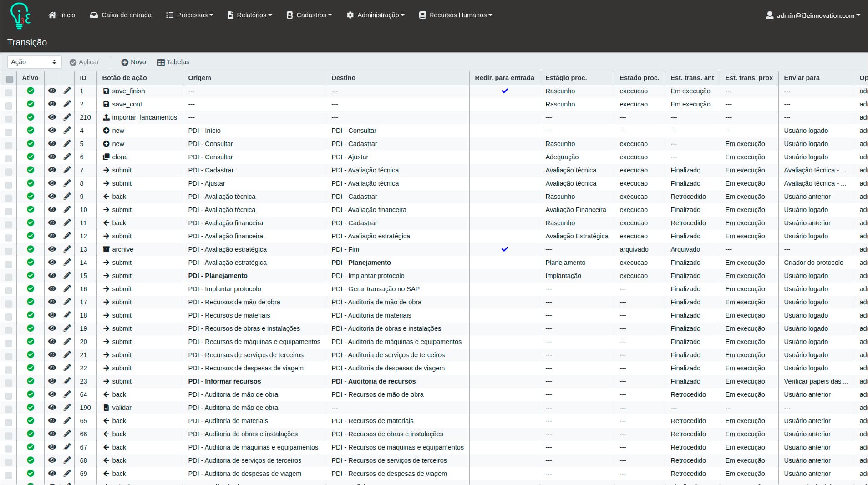Open the Tabelas button
Viewport: 868px width, 485px height.
pos(173,62)
